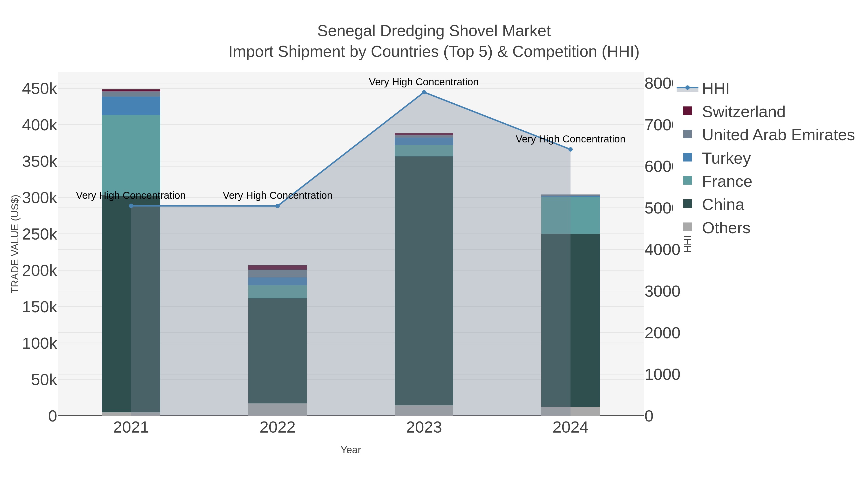
Task: Click the Very High Concentration label above 2022
Action: (x=278, y=195)
